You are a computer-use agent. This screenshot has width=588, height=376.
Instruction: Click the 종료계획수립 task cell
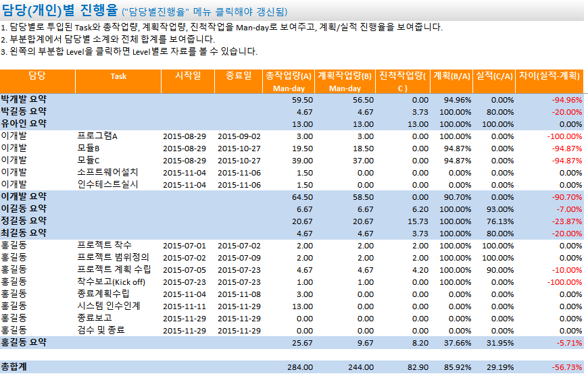coord(103,294)
